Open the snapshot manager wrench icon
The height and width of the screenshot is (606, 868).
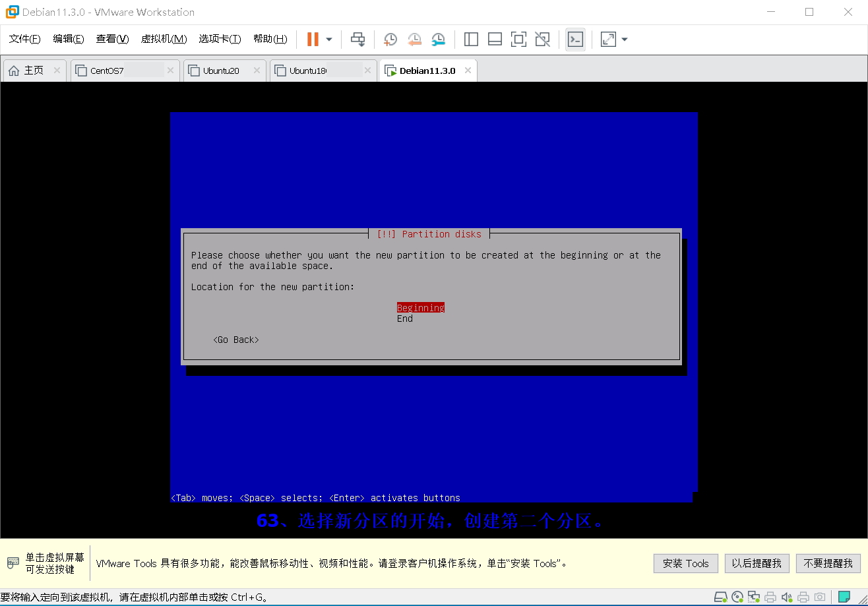439,40
